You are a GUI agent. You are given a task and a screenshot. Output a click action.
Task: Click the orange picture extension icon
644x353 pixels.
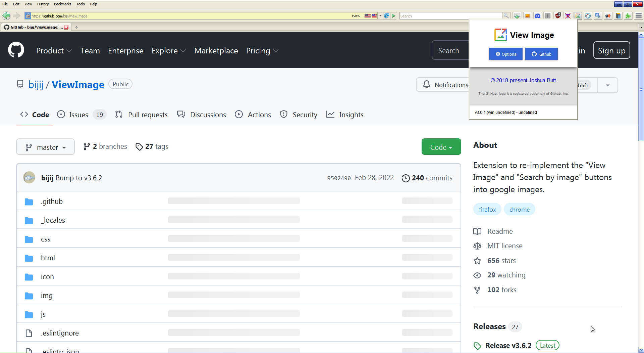point(527,16)
